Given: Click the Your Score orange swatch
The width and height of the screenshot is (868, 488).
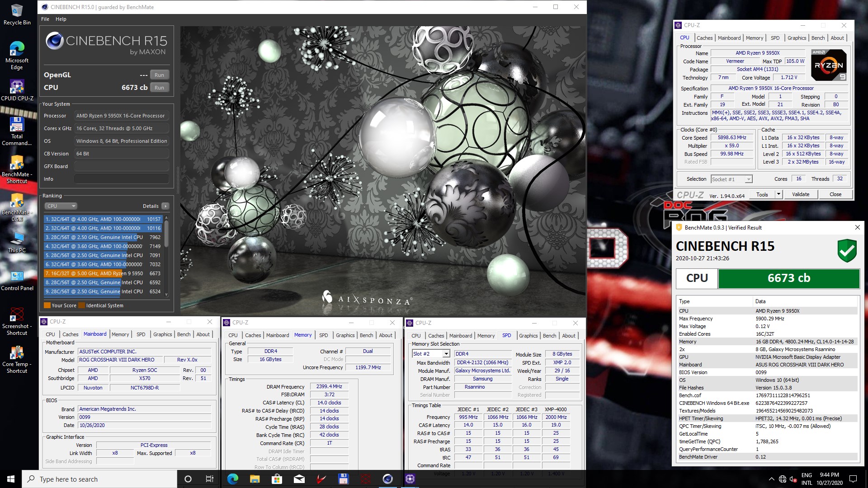Looking at the screenshot, I should 47,305.
